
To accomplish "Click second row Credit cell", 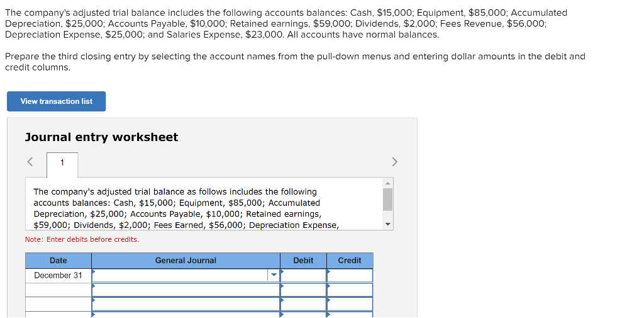I will click(x=350, y=290).
